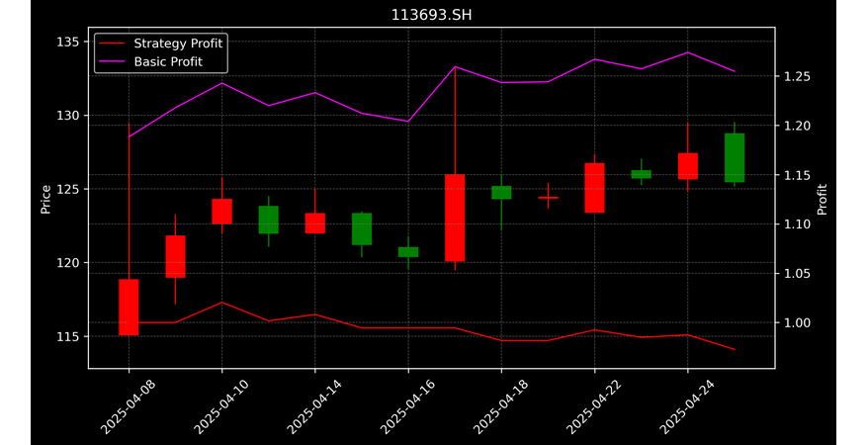Click the tall red candlestick after 2025-04-16
The height and width of the screenshot is (445, 868).
click(455, 219)
